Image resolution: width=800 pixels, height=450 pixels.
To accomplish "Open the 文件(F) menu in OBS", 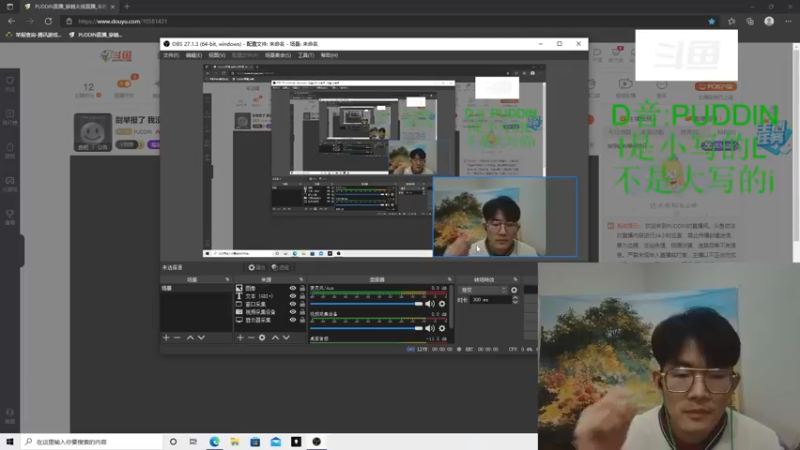I will point(171,55).
